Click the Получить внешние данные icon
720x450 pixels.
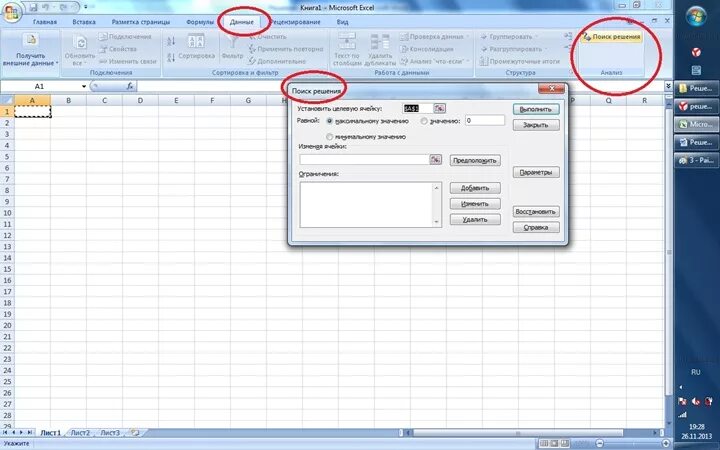[31, 40]
